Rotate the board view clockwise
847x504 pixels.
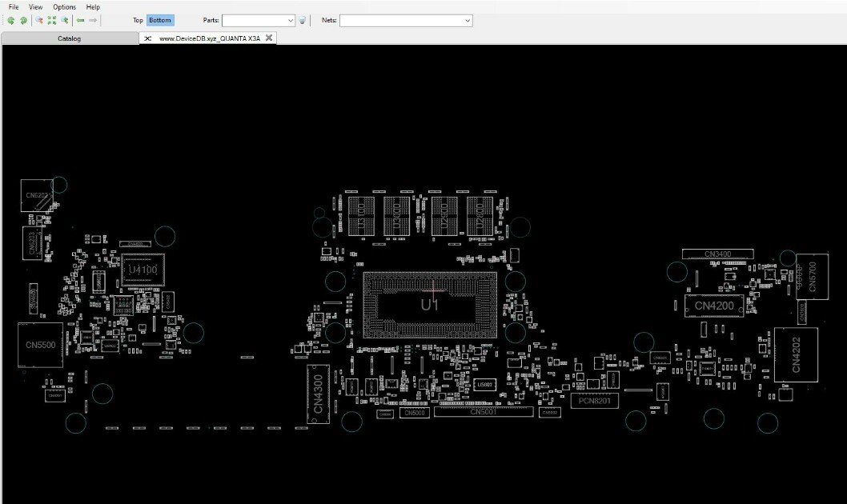[23, 21]
